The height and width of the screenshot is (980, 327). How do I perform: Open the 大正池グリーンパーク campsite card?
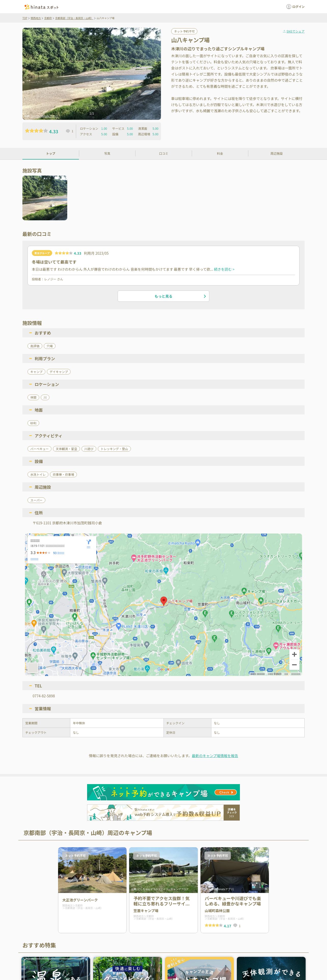[x=92, y=890]
